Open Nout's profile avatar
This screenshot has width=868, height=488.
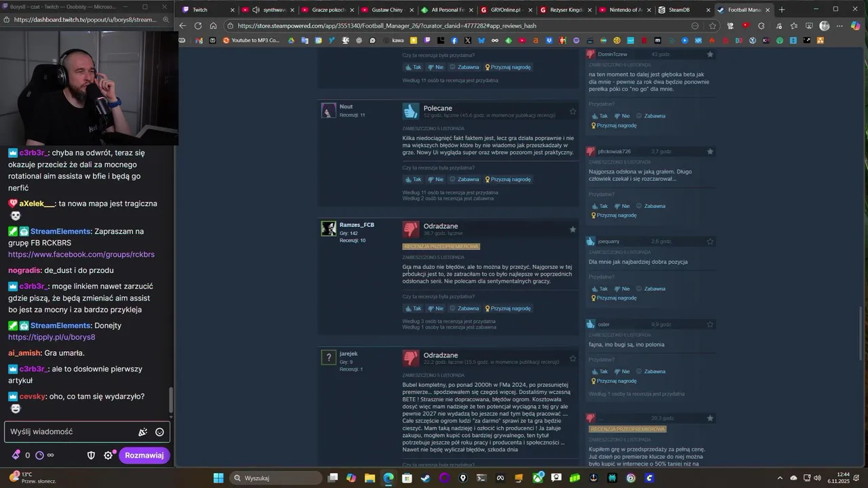(x=328, y=110)
